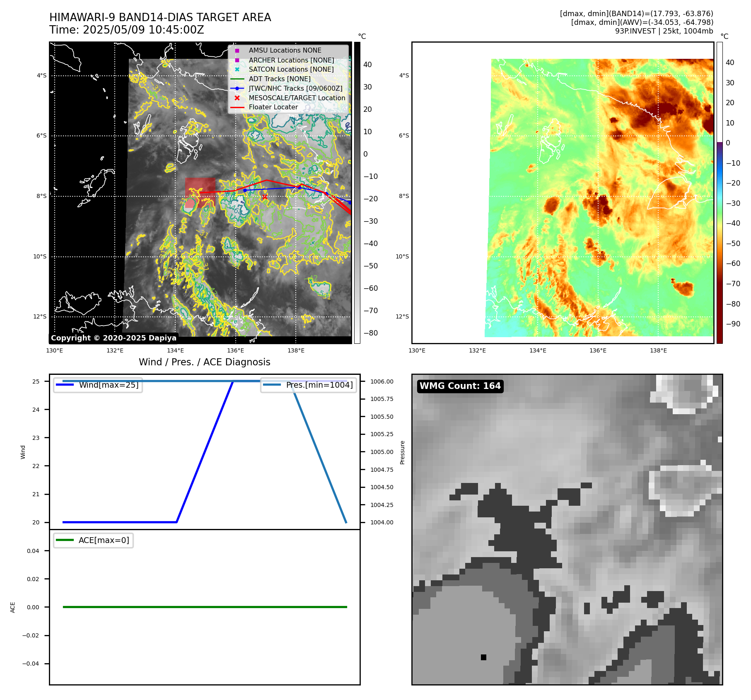Click the BAND14 dmax/dmin readout text
Image resolution: width=751 pixels, height=700 pixels.
point(637,14)
